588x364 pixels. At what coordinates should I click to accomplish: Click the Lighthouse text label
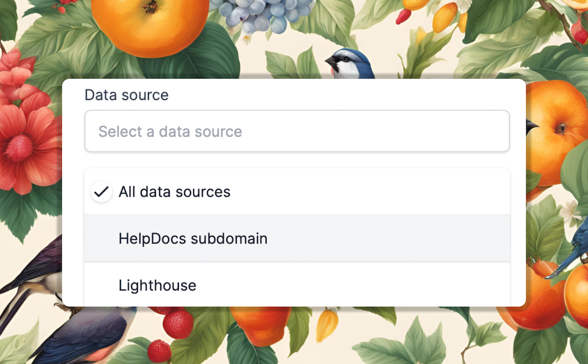(x=157, y=285)
